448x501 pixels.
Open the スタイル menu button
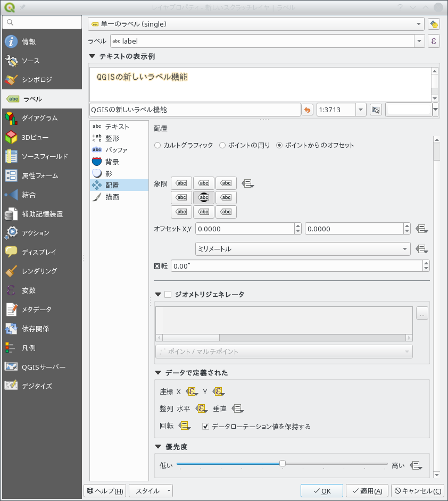(x=151, y=491)
